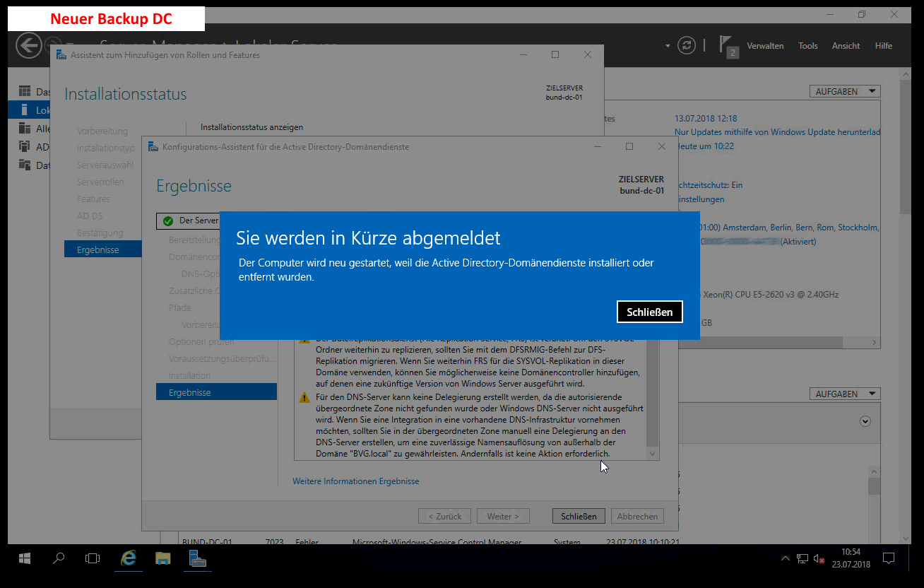Open the Verwalten menu in Server Manager
The width and height of the screenshot is (924, 588).
(x=765, y=46)
